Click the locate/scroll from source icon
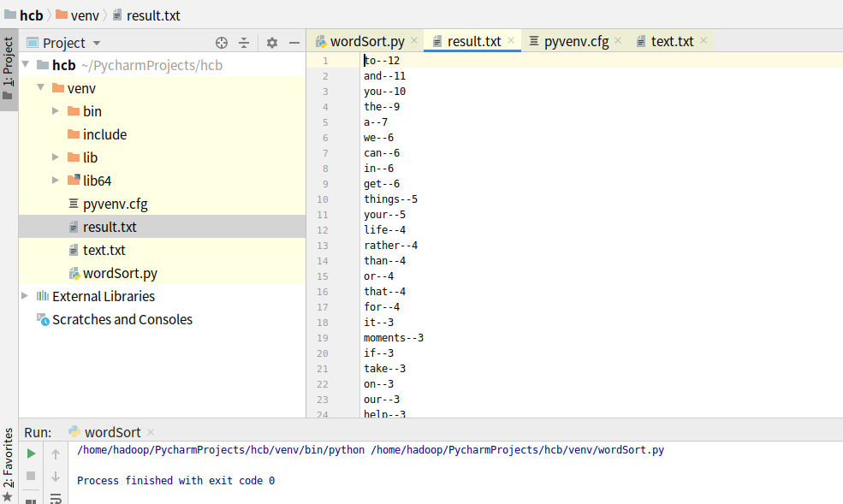The width and height of the screenshot is (843, 504). point(222,43)
